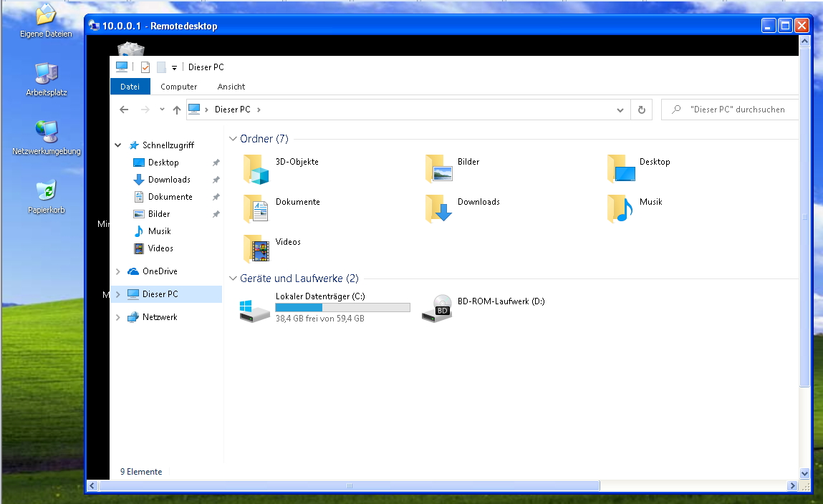Expand the Dieser PC tree node
The height and width of the screenshot is (504, 823).
(x=118, y=294)
